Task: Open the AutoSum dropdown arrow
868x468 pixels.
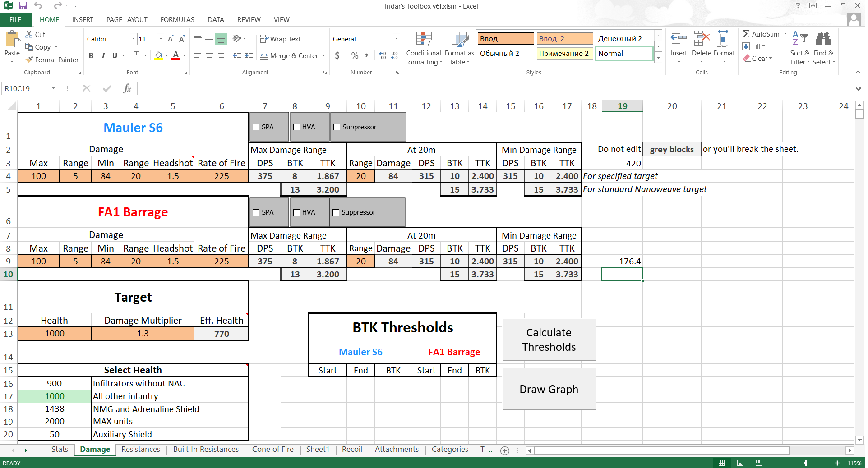Action: 785,34
